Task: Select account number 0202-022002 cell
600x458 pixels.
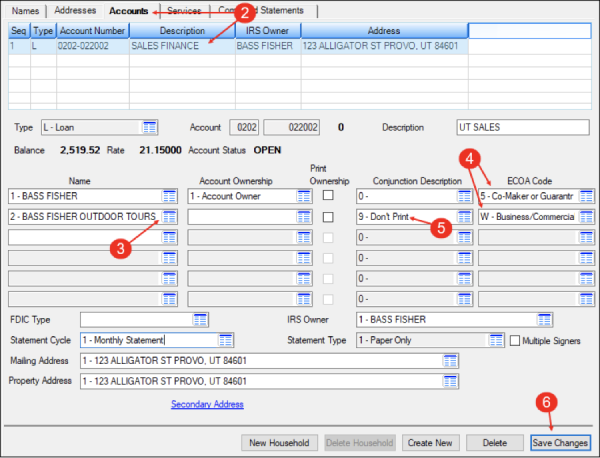Action: tap(93, 46)
